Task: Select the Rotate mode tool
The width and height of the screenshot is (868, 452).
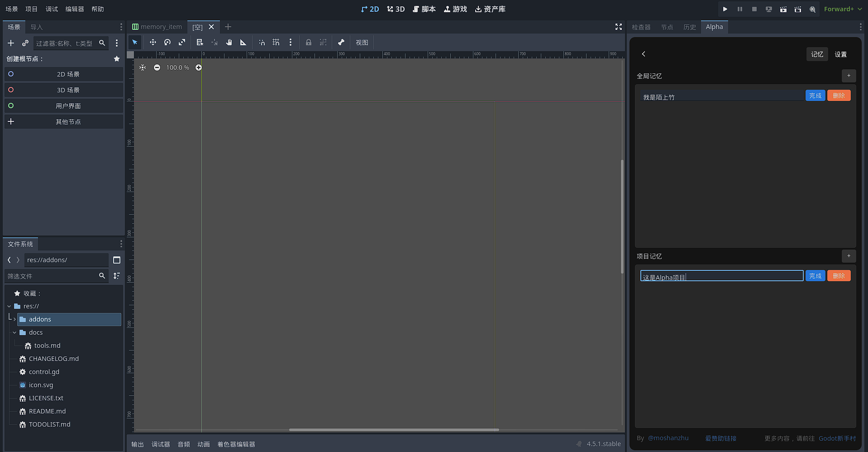Action: coord(167,43)
